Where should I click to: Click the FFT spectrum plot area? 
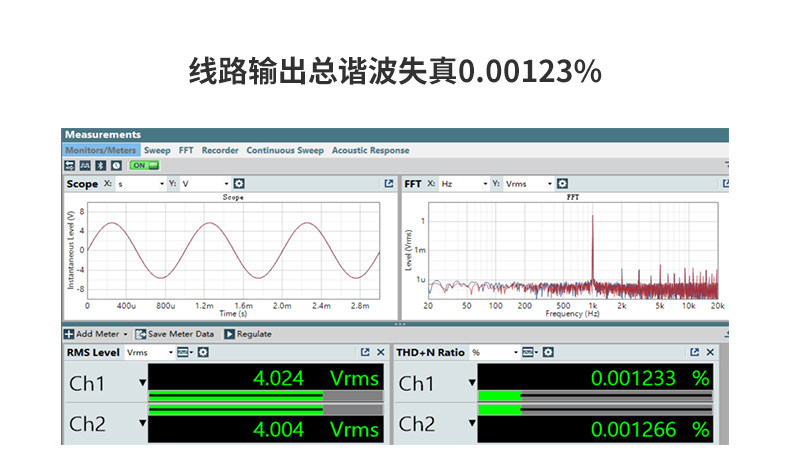point(573,251)
